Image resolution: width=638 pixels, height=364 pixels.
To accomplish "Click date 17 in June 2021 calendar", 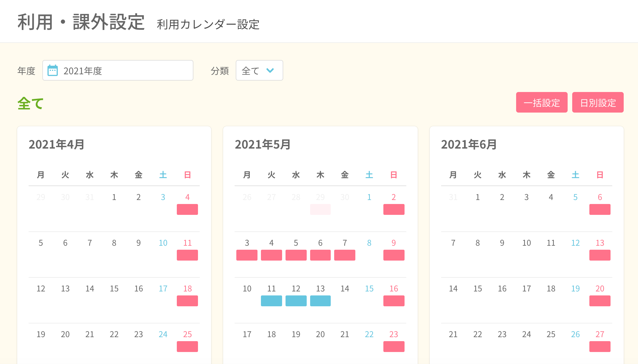I will [526, 289].
